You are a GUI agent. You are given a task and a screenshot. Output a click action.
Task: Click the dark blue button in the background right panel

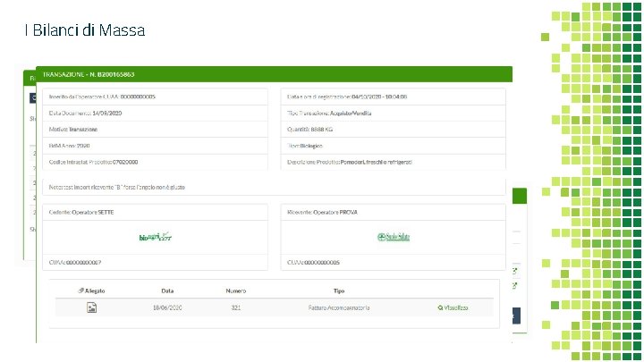coord(516,316)
